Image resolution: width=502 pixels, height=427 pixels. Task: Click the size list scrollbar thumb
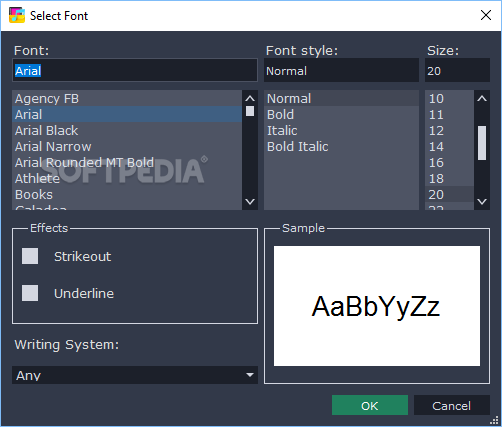[x=482, y=143]
